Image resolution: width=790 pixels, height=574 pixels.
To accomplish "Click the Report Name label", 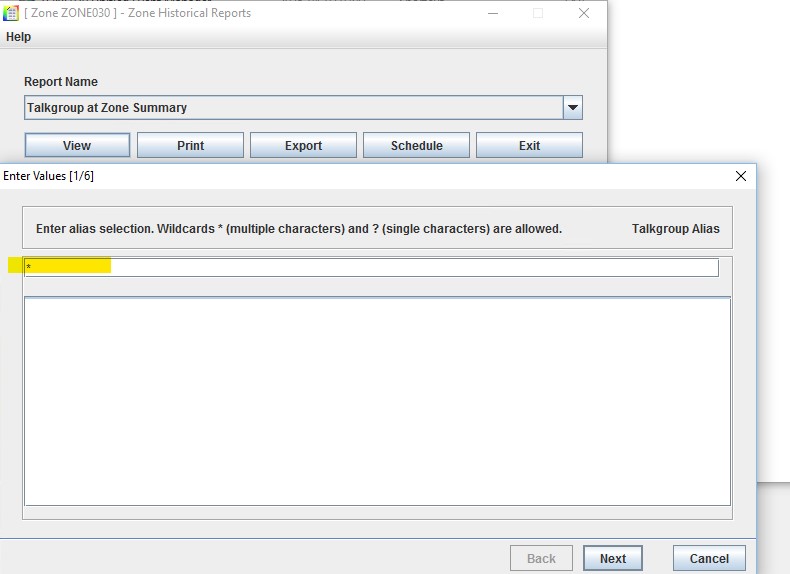I will coord(61,82).
